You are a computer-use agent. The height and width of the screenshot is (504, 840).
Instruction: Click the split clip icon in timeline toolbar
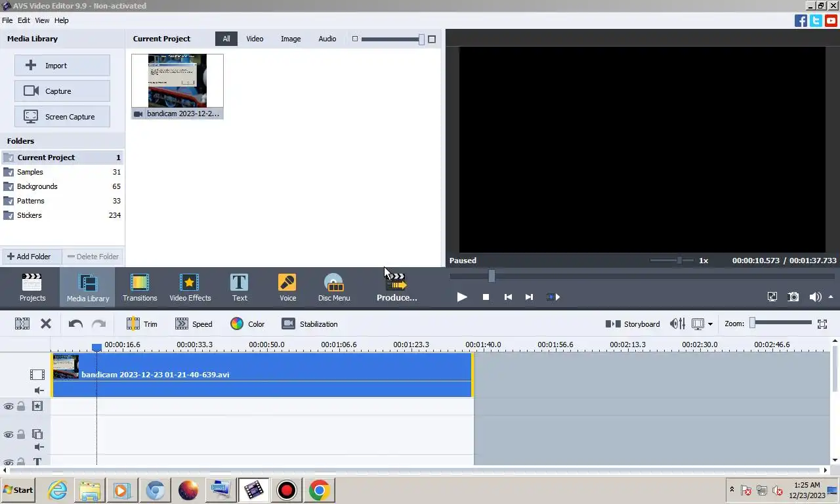click(22, 324)
